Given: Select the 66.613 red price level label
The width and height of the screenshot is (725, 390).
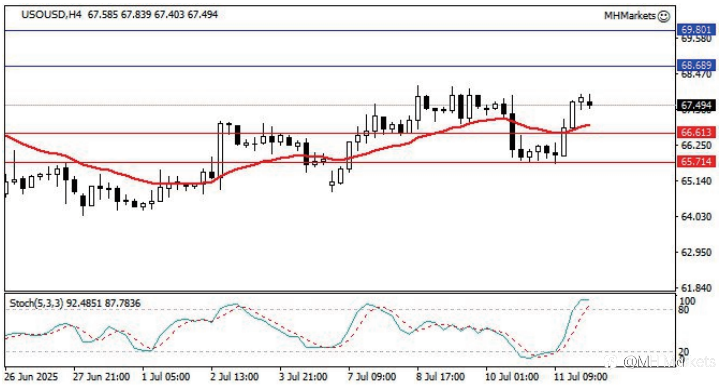Looking at the screenshot, I should click(696, 133).
